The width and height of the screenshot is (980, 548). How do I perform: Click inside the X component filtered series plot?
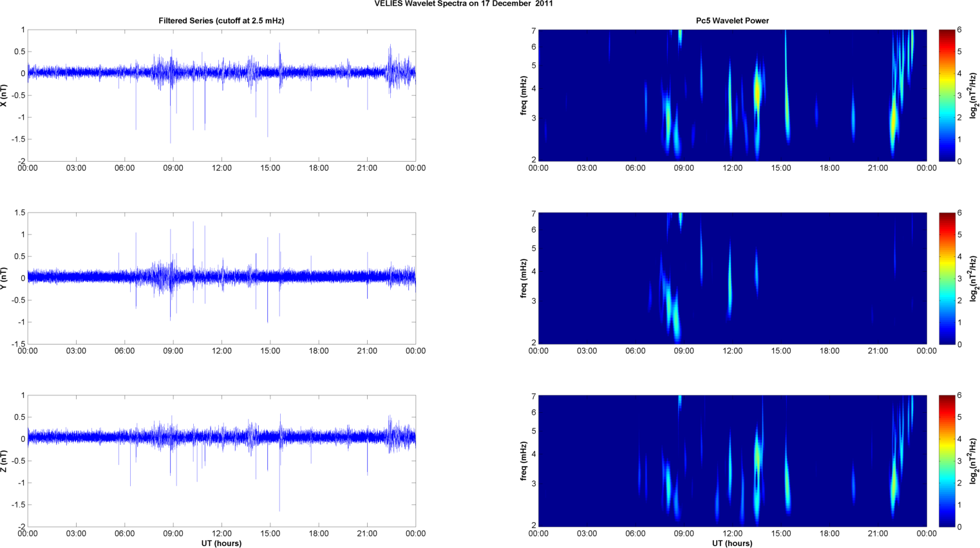(x=221, y=95)
